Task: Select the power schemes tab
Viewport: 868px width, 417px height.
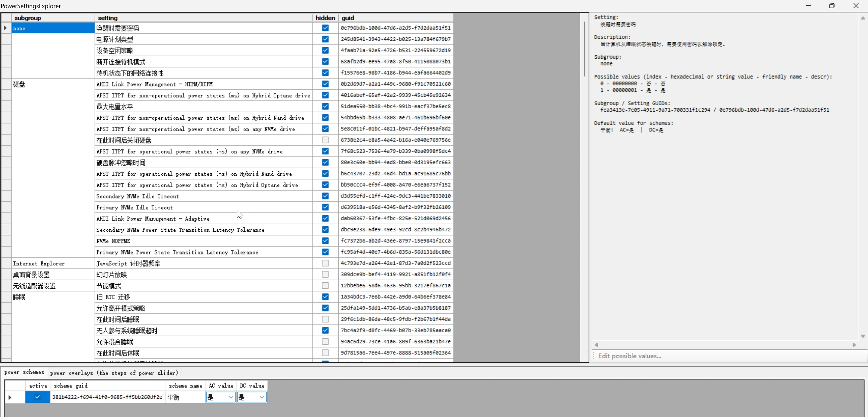Action: tap(24, 372)
